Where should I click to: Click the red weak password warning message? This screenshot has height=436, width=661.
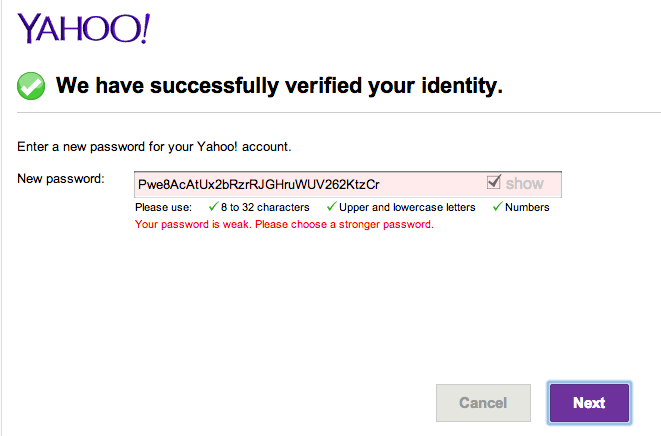(283, 224)
